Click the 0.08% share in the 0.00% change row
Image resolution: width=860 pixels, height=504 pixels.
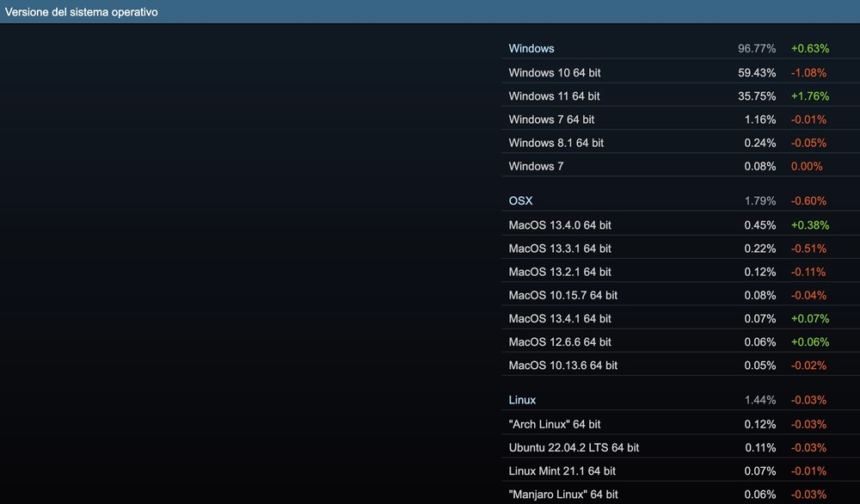click(x=760, y=166)
